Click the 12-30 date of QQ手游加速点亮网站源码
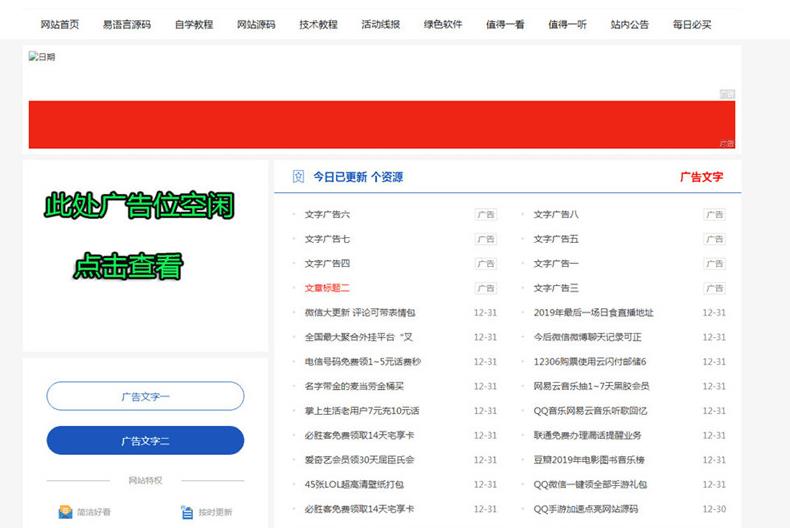 click(x=714, y=509)
